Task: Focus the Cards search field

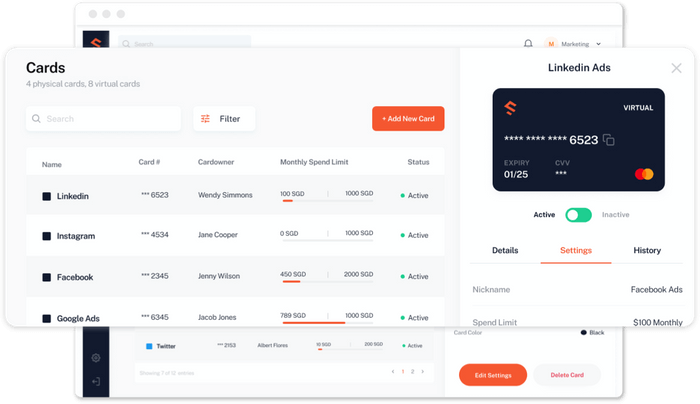Action: pos(104,119)
